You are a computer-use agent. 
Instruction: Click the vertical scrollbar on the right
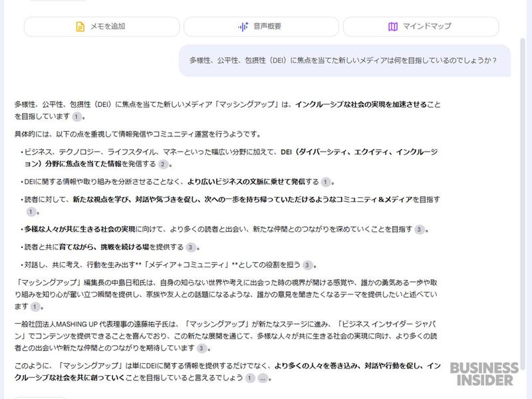[x=522, y=203]
